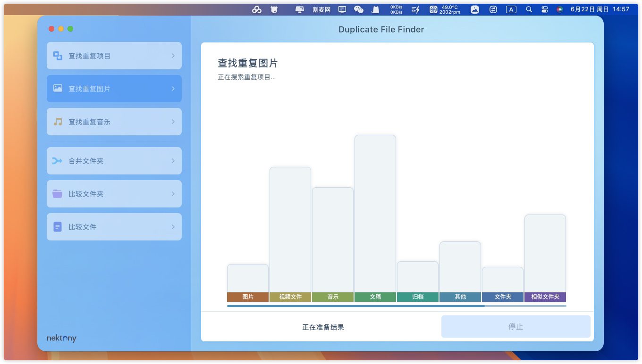
Task: Select the 文稿 category label
Action: 375,297
